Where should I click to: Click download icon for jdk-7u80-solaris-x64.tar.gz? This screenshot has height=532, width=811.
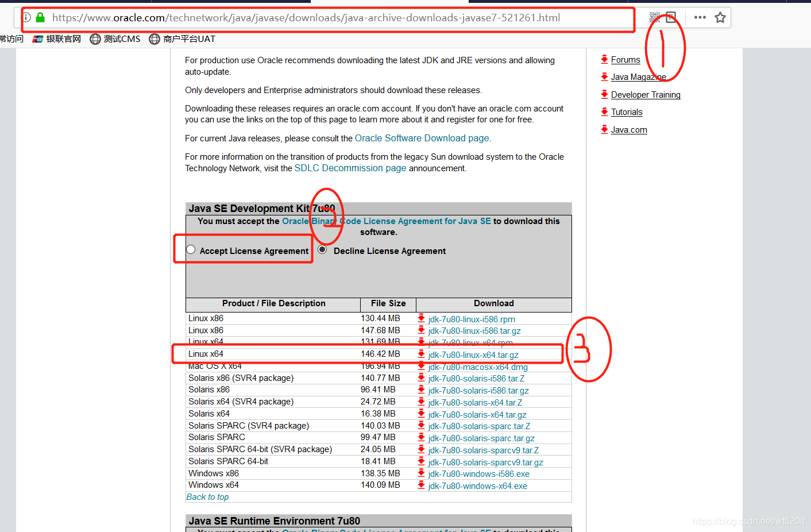coord(421,414)
